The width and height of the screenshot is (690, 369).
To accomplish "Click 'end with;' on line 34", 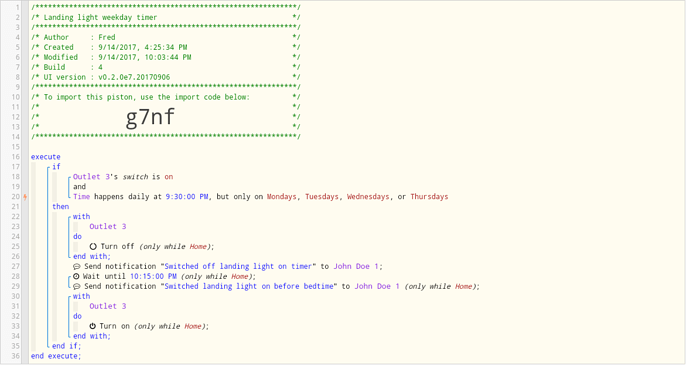I will point(92,336).
